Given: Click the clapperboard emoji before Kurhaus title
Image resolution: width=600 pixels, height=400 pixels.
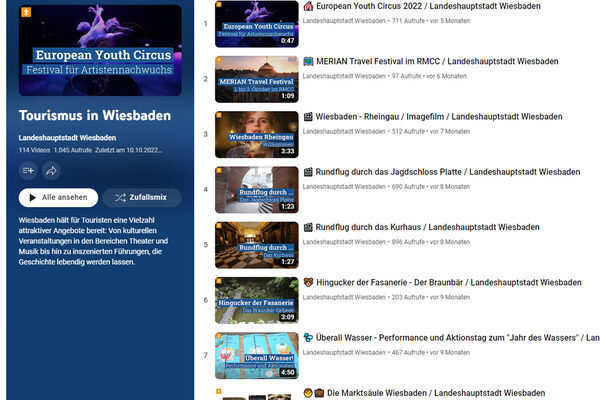Looking at the screenshot, I should click(x=308, y=227).
